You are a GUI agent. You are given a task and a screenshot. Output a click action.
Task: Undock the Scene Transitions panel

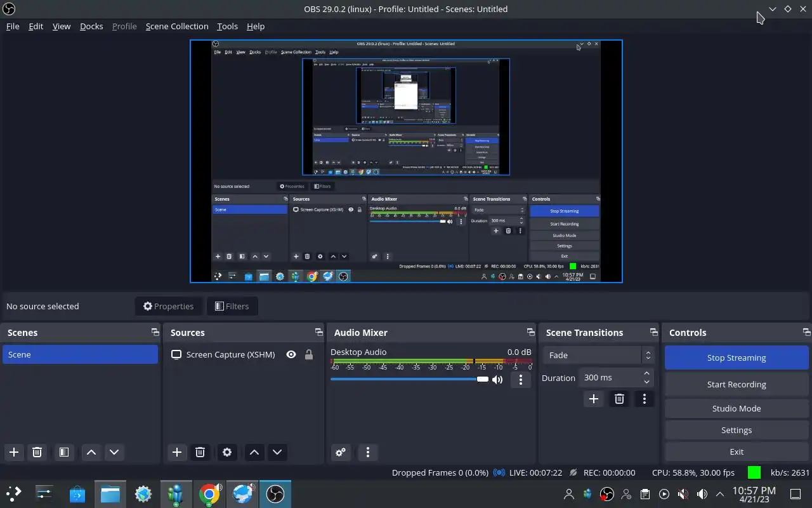[653, 332]
